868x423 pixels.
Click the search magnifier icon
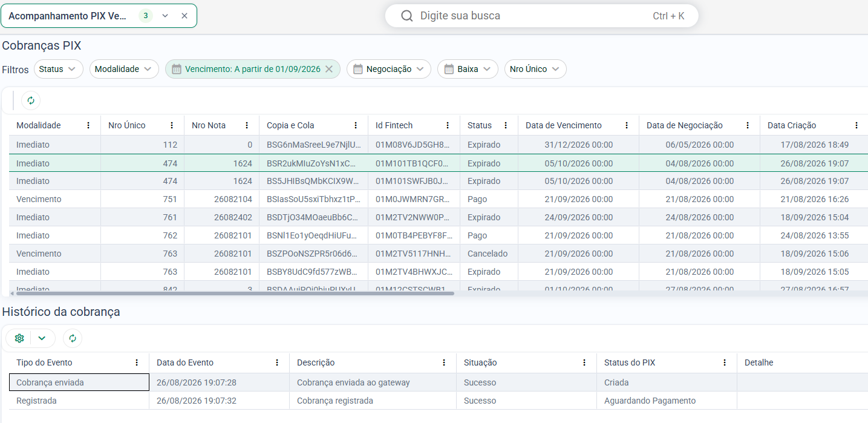[407, 16]
